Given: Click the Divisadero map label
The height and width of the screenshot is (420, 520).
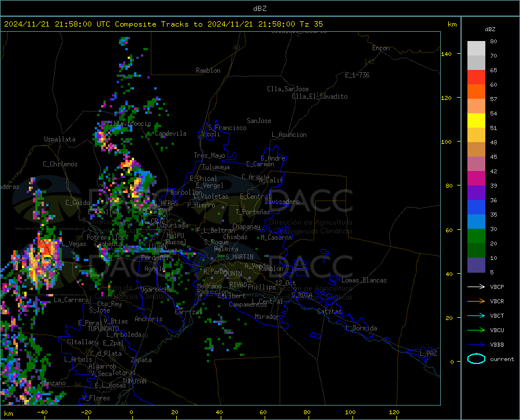Looking at the screenshot, I should 282,202.
